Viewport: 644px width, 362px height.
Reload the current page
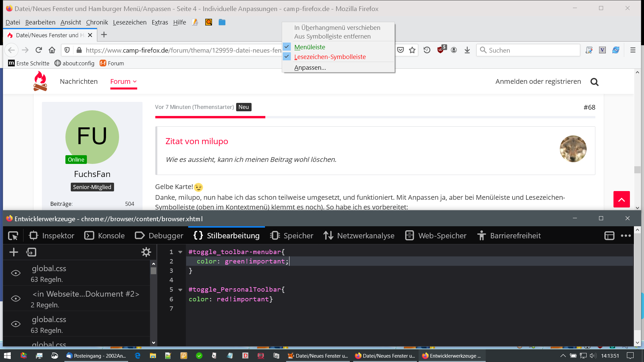[39, 50]
